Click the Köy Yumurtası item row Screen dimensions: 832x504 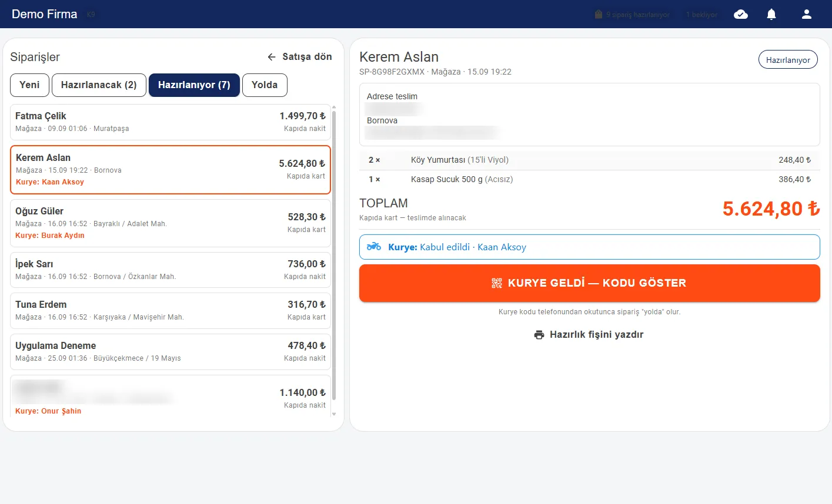(x=590, y=160)
